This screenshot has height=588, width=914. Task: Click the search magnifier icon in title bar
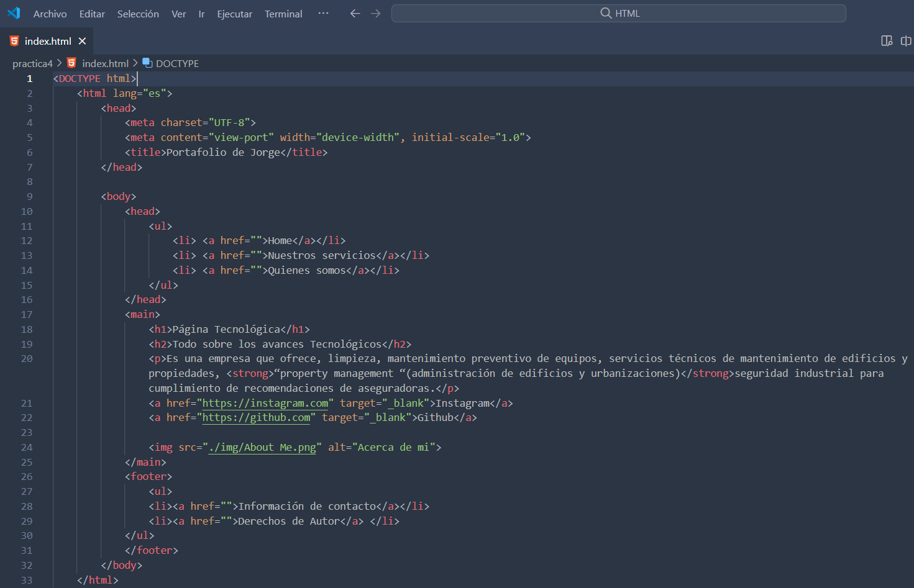606,13
